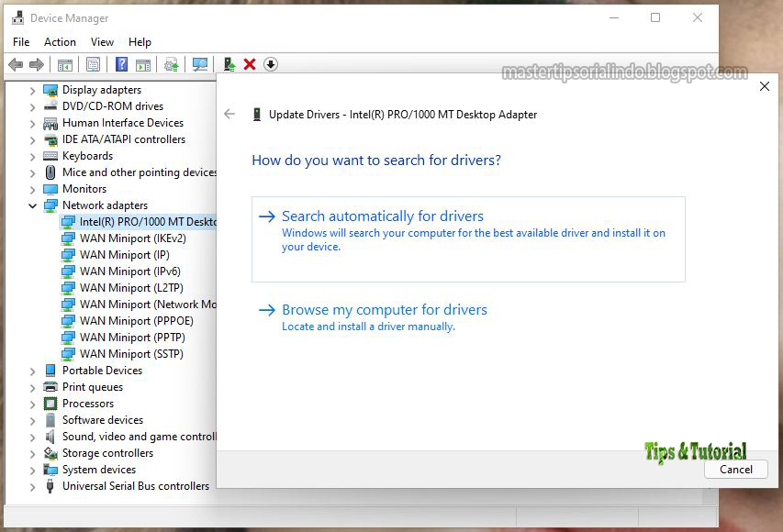Expand the IDE ATA/ATAPI controllers node
Viewport: 783px width, 532px height.
pyautogui.click(x=32, y=139)
